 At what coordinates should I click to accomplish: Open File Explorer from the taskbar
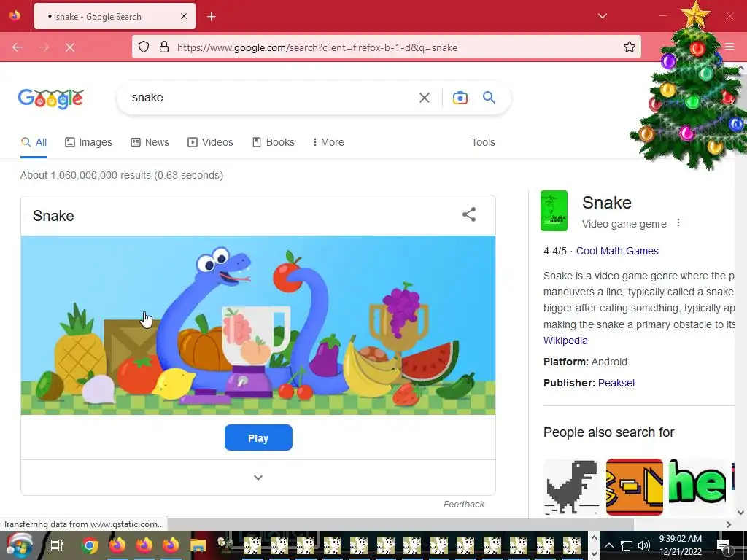(198, 545)
